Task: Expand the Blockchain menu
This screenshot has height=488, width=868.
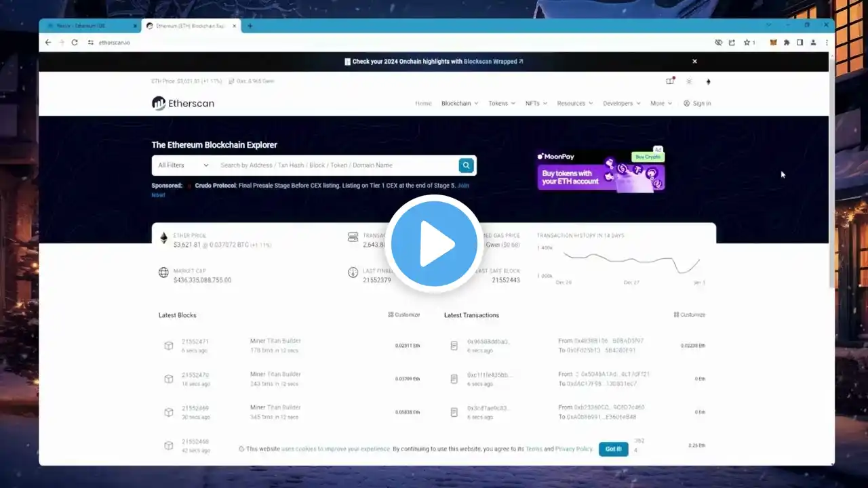Action: coord(460,103)
